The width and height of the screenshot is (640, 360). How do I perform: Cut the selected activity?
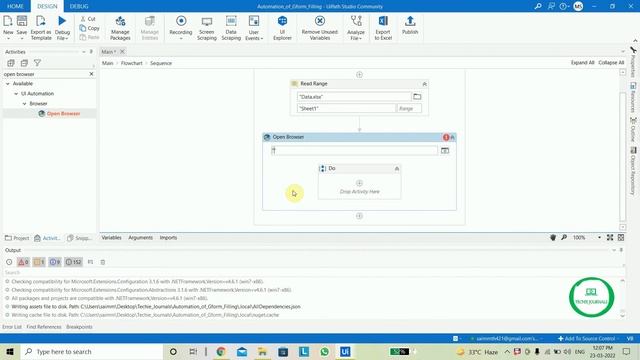click(x=88, y=19)
